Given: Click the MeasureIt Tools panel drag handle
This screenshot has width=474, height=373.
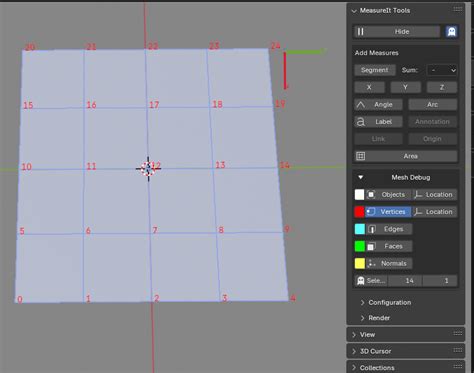Looking at the screenshot, I should click(458, 10).
